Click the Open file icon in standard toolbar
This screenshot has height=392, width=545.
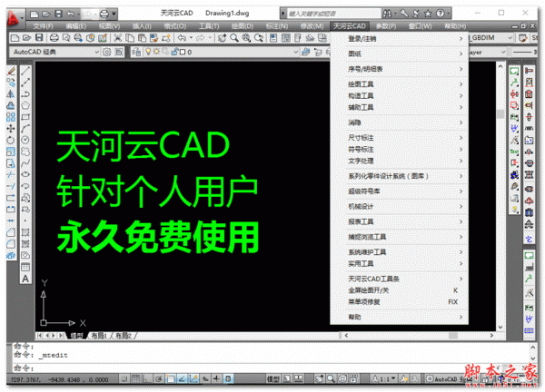(26, 37)
